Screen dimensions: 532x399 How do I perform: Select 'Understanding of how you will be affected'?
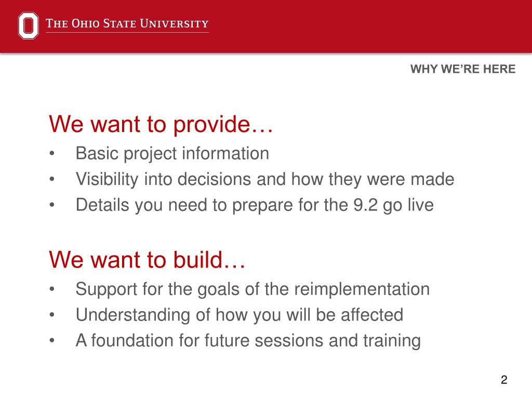point(240,315)
